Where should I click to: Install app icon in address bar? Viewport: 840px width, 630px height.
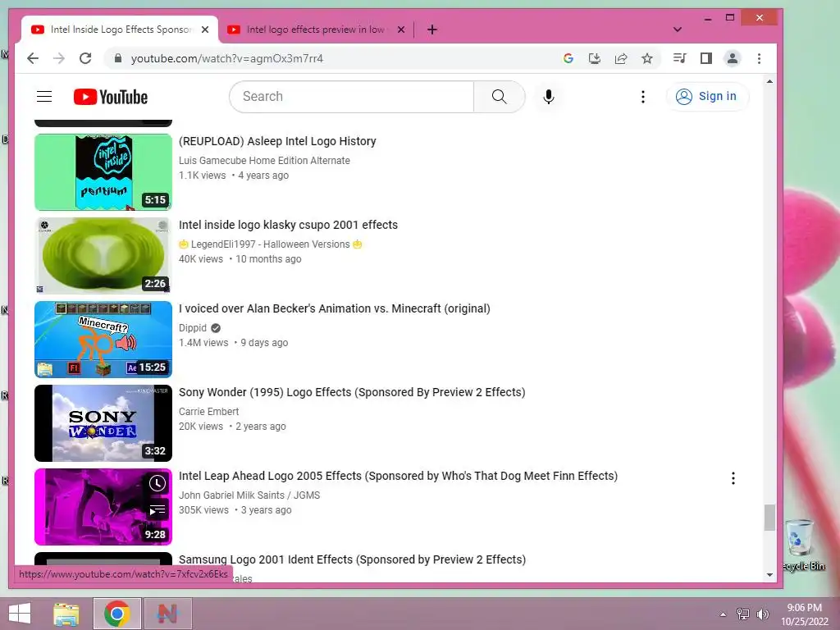tap(595, 58)
